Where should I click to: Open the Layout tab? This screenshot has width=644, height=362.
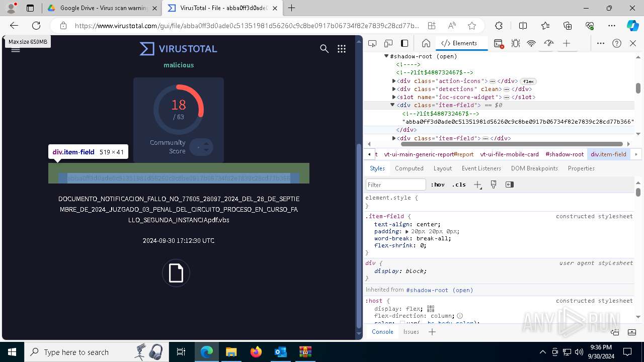point(443,168)
